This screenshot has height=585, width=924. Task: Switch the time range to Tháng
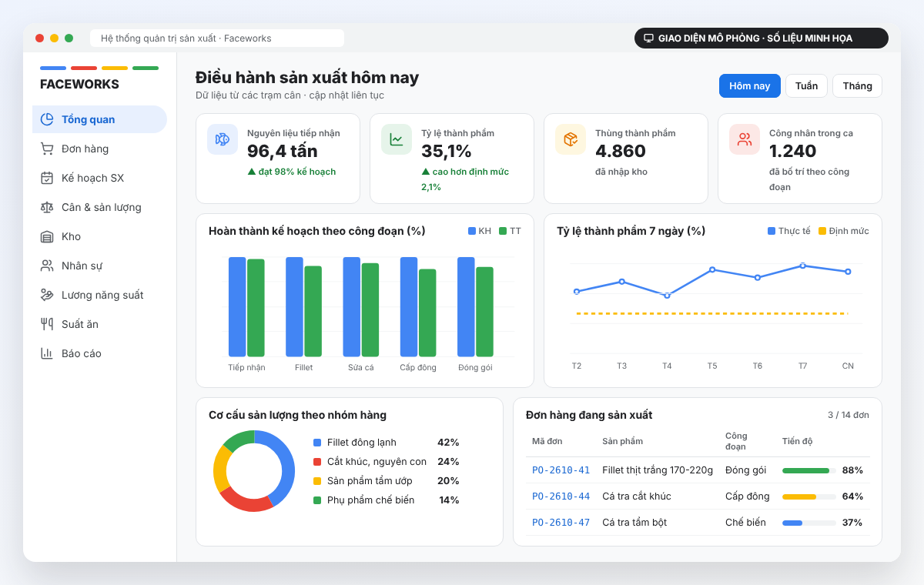coord(857,86)
